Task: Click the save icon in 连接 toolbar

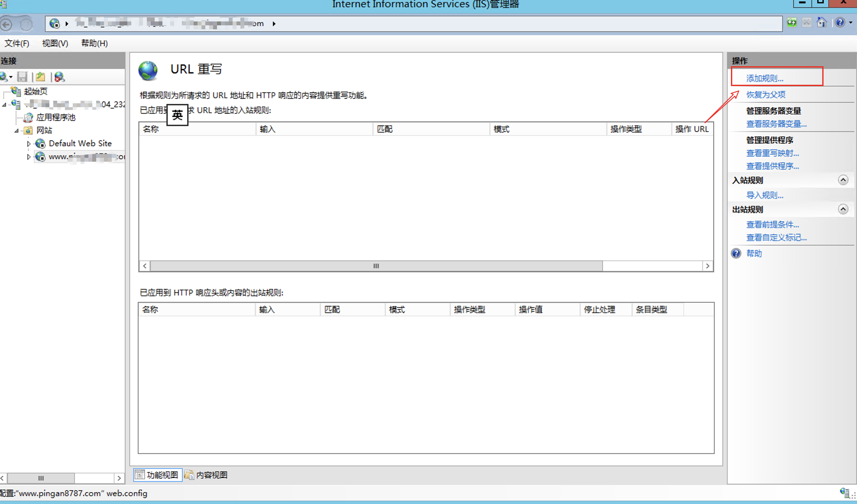Action: coord(22,77)
